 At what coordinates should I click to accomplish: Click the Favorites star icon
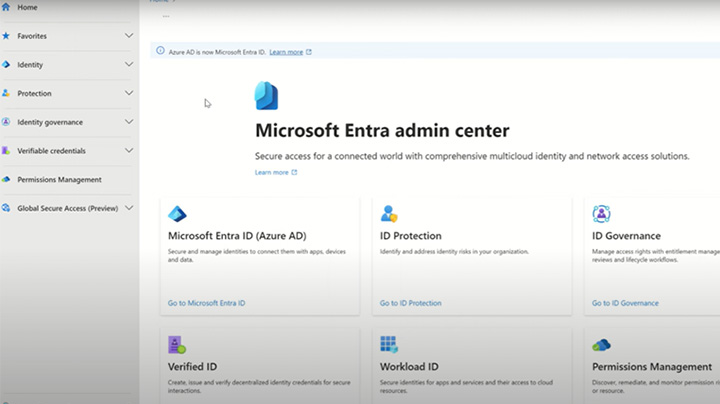point(6,36)
